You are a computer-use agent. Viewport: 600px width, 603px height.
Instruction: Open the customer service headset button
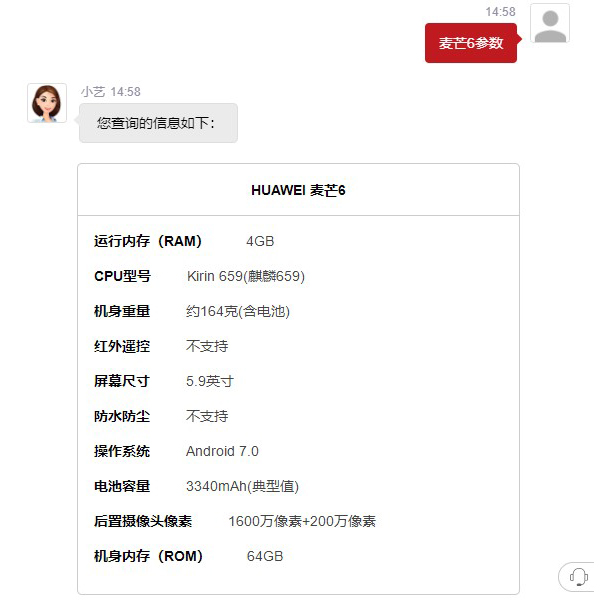point(578,577)
